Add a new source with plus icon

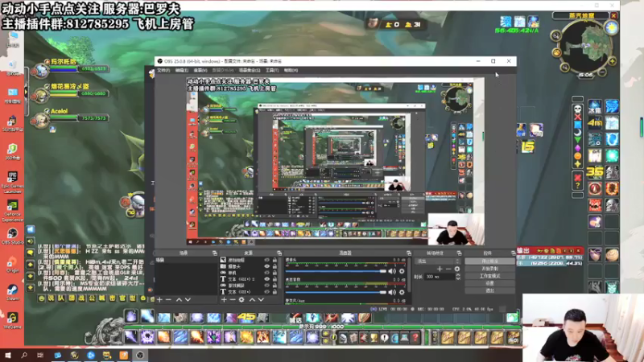pyautogui.click(x=224, y=299)
